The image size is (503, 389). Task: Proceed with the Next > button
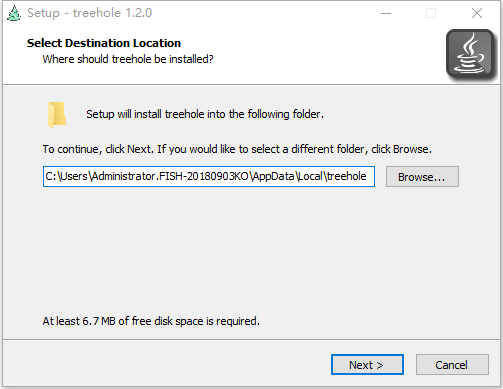coord(367,365)
